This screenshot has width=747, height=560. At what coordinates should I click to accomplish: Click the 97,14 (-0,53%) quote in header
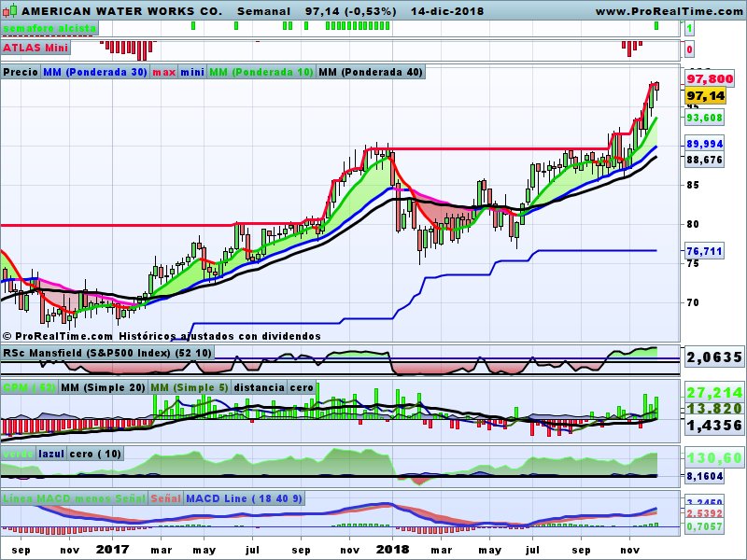(351, 11)
